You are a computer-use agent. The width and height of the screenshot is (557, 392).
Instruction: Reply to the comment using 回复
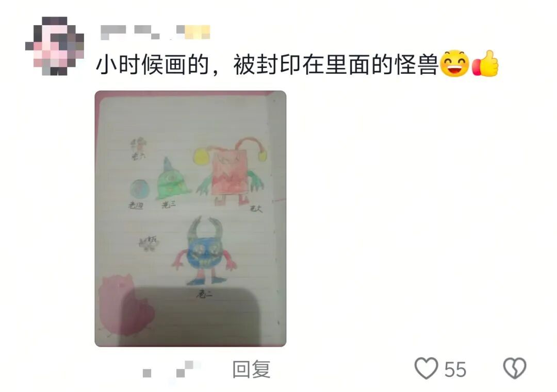251,369
